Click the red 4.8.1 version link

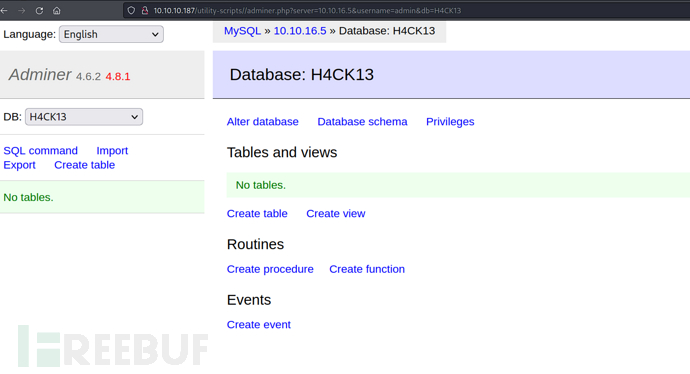click(x=118, y=77)
